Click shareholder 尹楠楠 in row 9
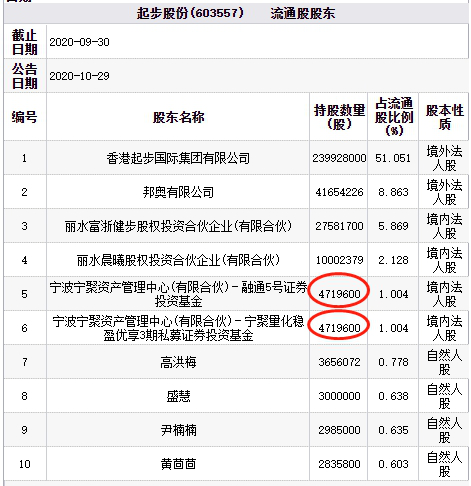Screen dimensions: 471x486 click(x=178, y=430)
